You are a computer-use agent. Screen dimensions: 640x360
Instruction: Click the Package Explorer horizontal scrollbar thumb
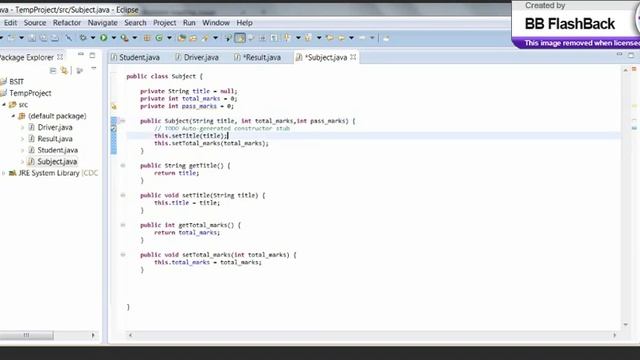pyautogui.click(x=27, y=335)
